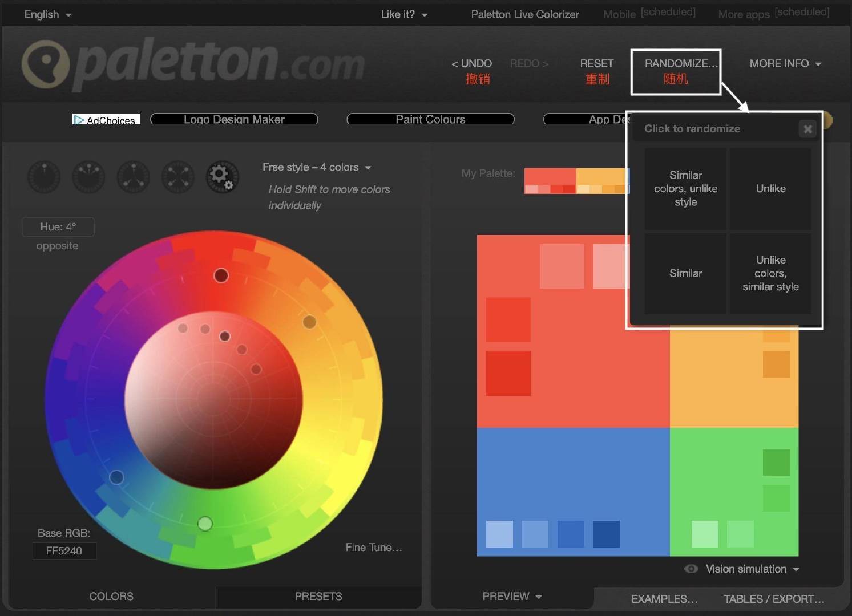Click the dark blue swatch in preview

[x=606, y=534]
